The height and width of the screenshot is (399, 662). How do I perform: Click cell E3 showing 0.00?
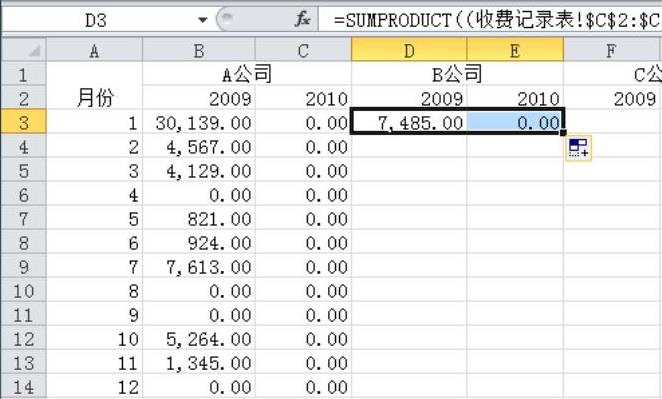click(x=515, y=122)
